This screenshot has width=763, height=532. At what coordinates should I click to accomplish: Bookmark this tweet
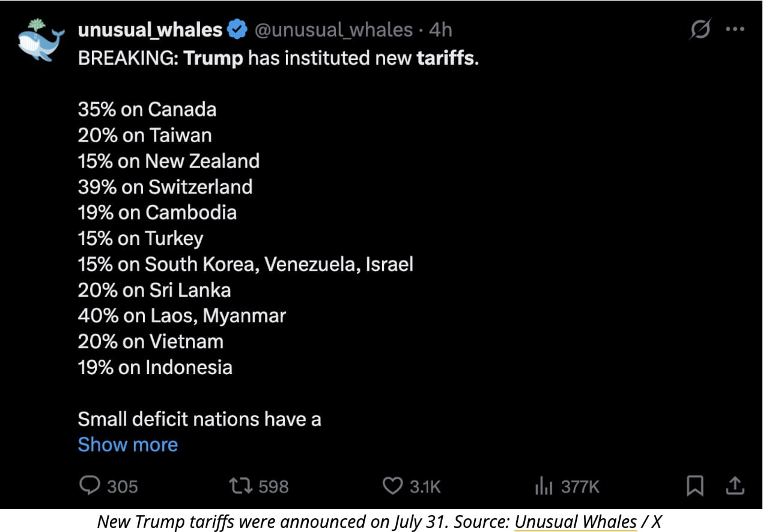pos(695,486)
